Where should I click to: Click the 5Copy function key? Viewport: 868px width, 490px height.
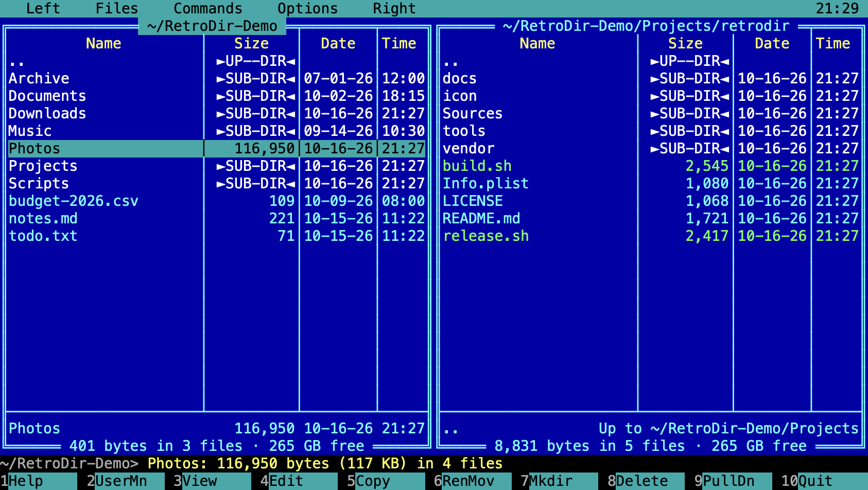(x=386, y=481)
